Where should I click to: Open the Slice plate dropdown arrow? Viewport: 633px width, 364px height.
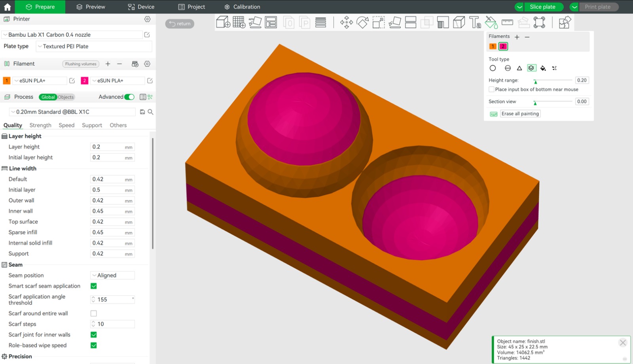[519, 7]
